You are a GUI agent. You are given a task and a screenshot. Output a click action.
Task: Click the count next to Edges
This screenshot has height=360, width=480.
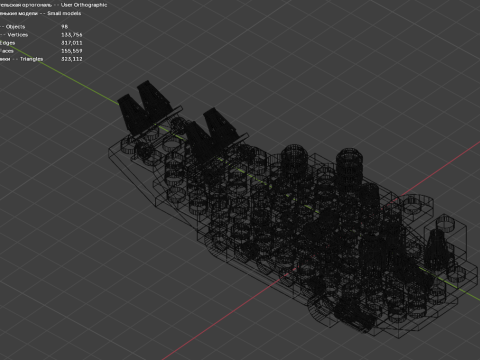[x=72, y=43]
